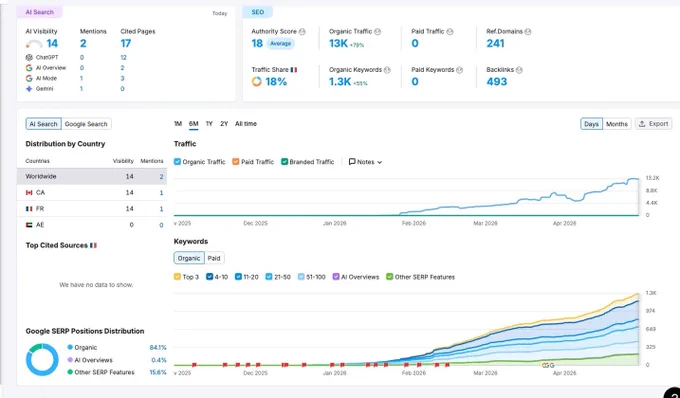Switch chart granularity to Months
The width and height of the screenshot is (680, 398).
[x=617, y=124]
